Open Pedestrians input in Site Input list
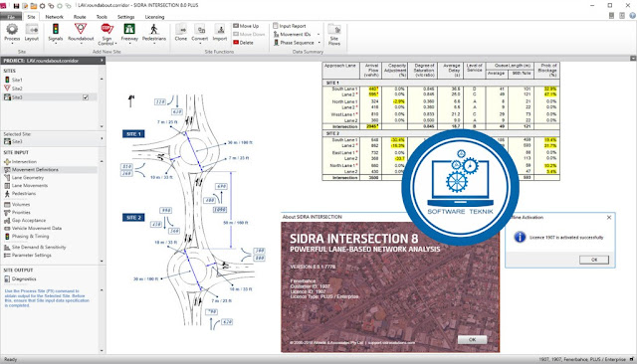 (x=20, y=194)
